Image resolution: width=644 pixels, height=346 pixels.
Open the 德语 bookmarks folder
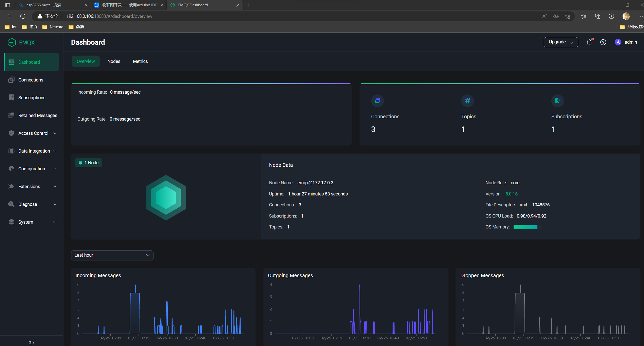tap(29, 27)
